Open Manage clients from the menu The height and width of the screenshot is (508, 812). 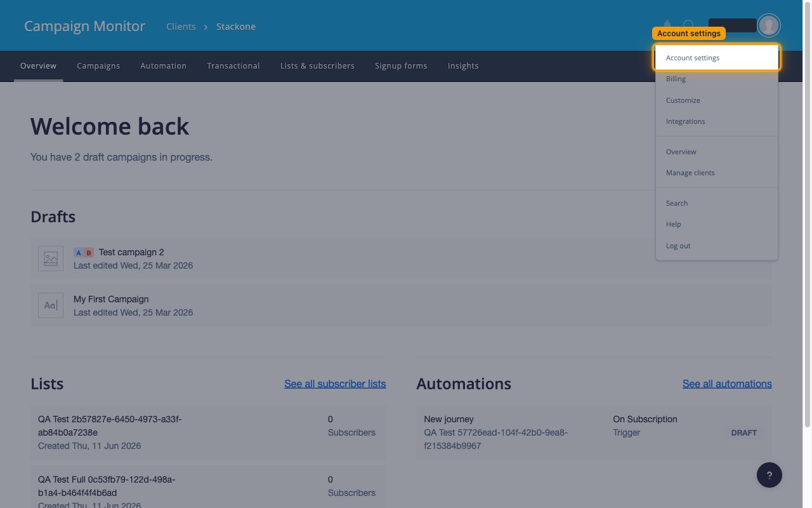[717, 173]
